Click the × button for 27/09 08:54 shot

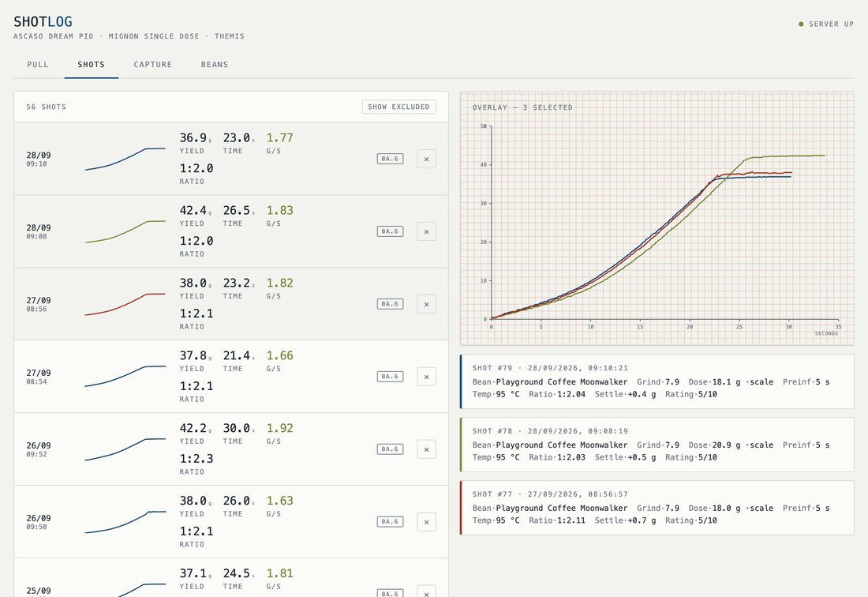click(426, 377)
